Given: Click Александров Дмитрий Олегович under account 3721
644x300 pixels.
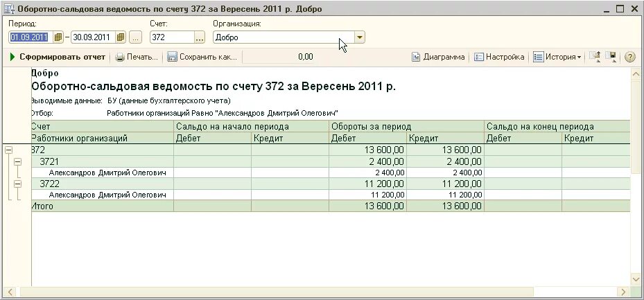Looking at the screenshot, I should (x=107, y=173).
